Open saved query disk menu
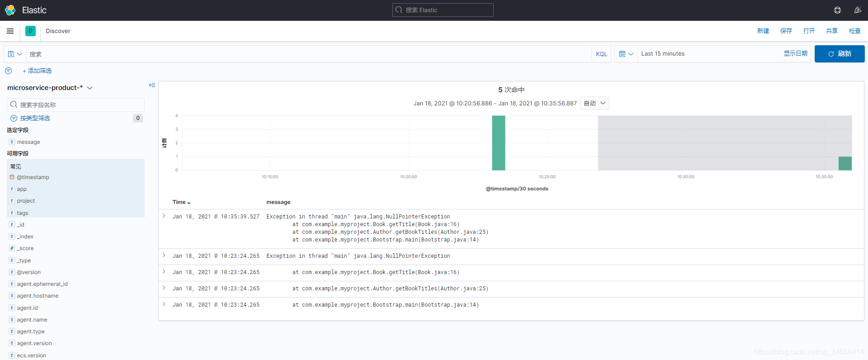868x360 pixels. 15,54
